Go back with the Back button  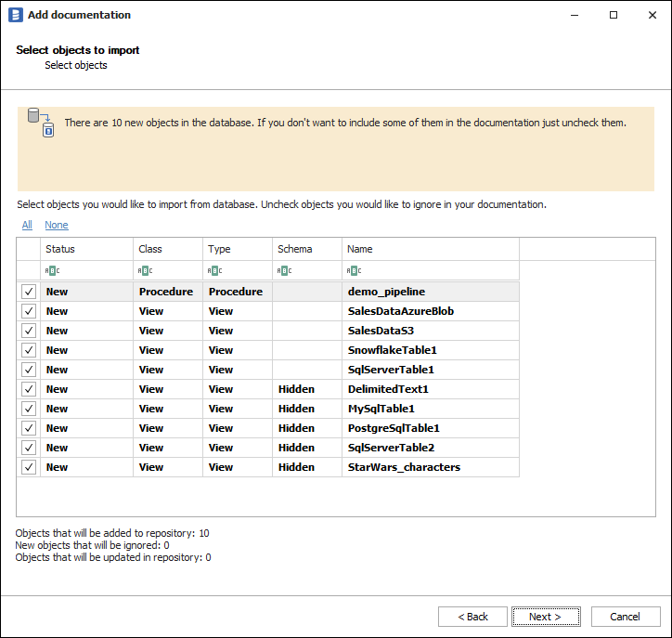pos(472,617)
